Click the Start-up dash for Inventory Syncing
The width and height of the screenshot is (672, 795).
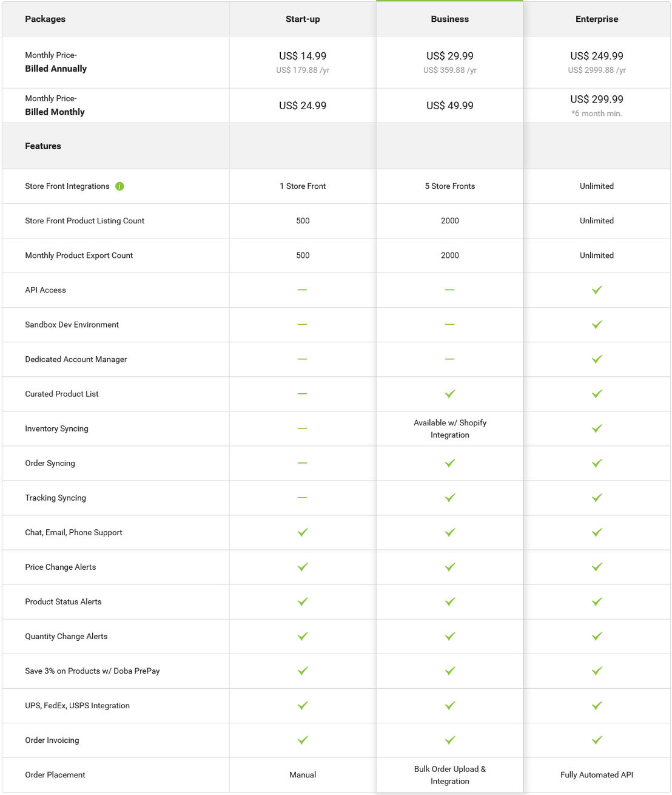303,428
